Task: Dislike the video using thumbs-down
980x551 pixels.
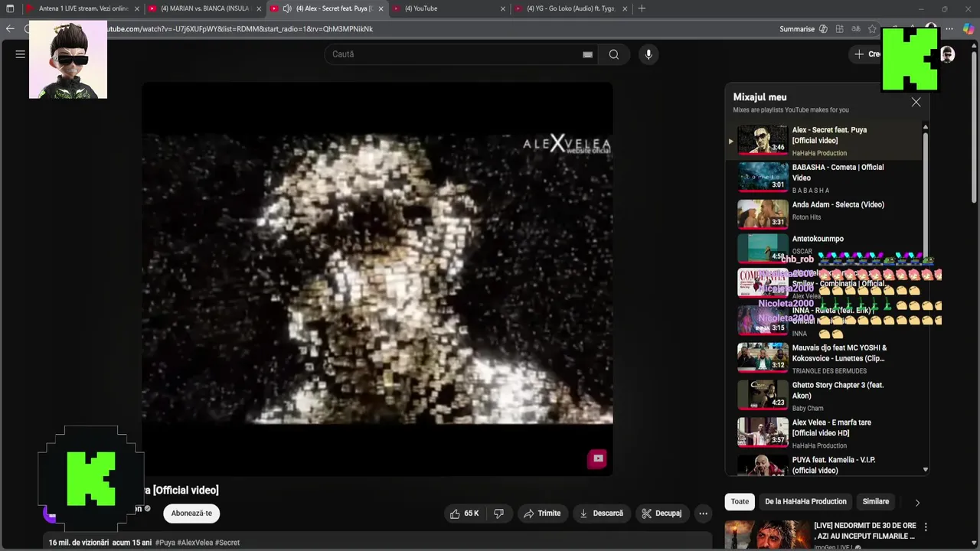Action: tap(498, 514)
